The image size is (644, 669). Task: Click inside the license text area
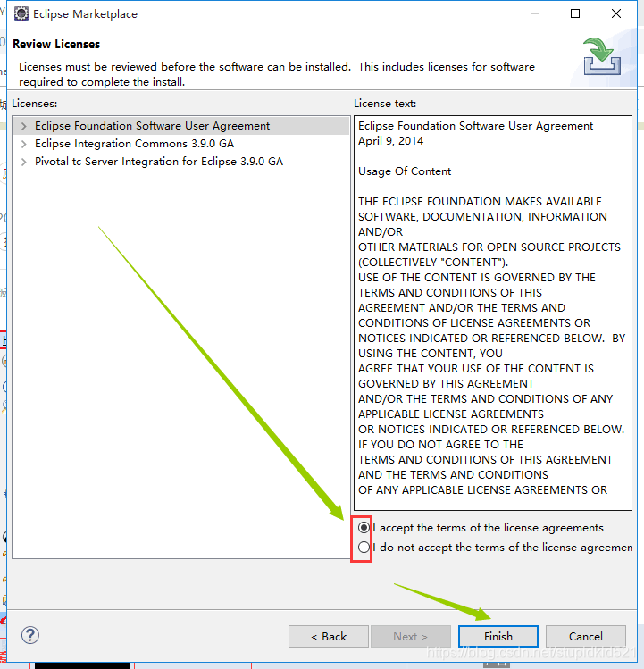pyautogui.click(x=493, y=313)
